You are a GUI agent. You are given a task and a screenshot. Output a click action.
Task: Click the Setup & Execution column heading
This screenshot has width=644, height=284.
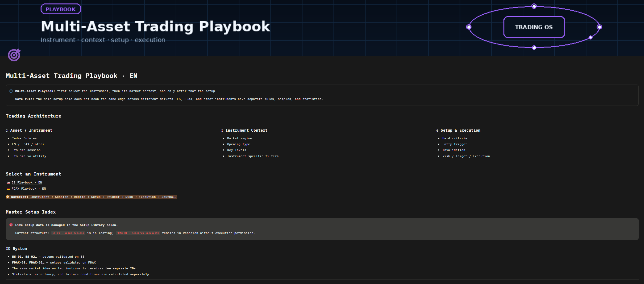[460, 130]
